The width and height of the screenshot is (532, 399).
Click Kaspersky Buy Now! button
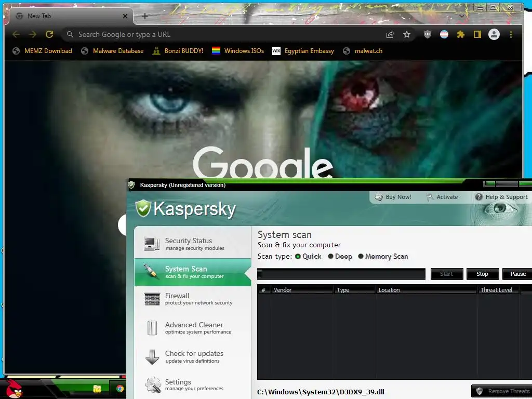tap(393, 197)
